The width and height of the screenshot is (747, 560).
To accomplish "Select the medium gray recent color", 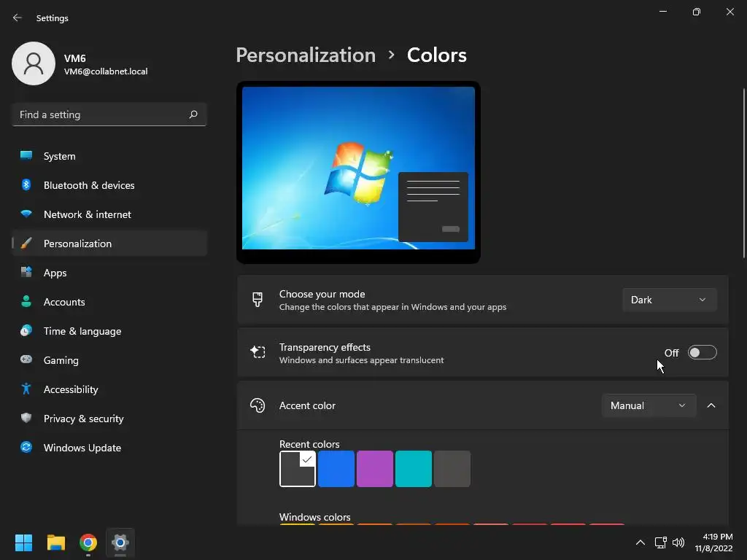I will (x=452, y=469).
